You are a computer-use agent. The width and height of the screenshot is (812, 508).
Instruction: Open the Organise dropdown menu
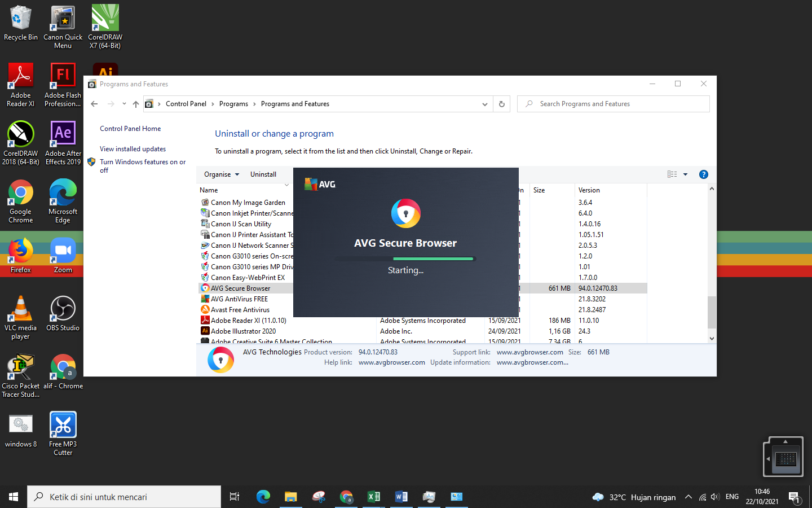pyautogui.click(x=222, y=174)
